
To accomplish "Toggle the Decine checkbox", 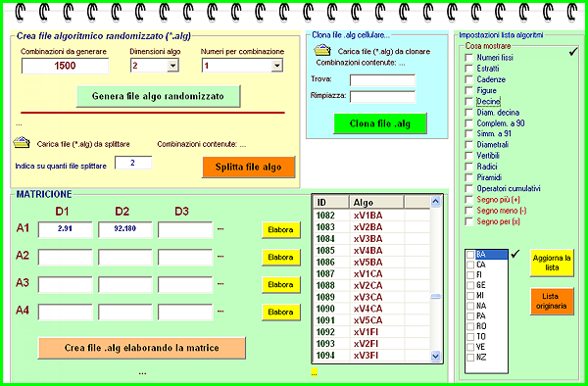I will [468, 102].
